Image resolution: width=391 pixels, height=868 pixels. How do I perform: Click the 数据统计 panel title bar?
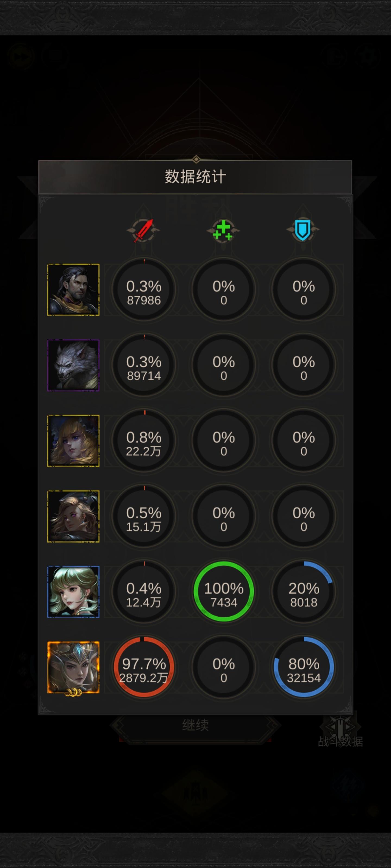pos(195,177)
